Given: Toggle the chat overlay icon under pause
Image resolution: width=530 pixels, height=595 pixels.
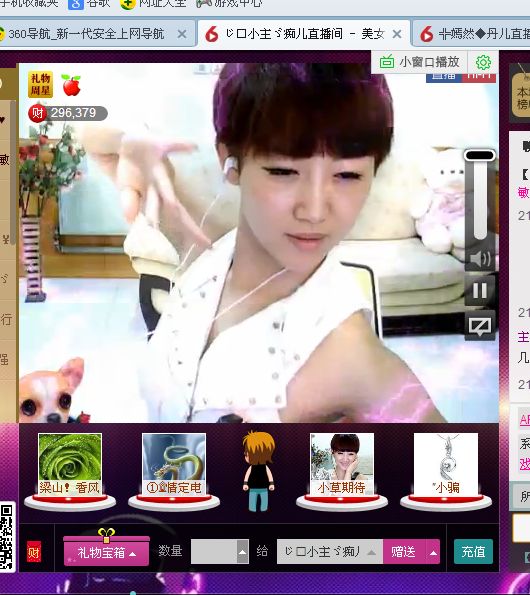Looking at the screenshot, I should click(480, 326).
